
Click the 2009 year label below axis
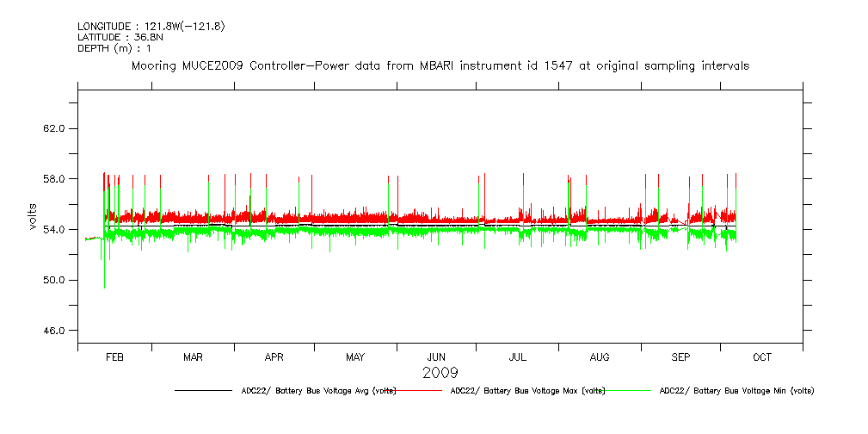440,373
